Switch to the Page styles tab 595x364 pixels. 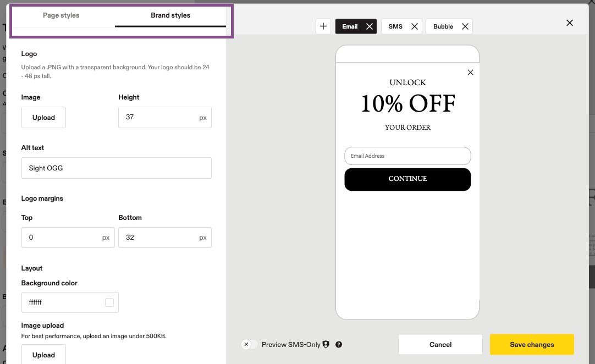tap(61, 15)
